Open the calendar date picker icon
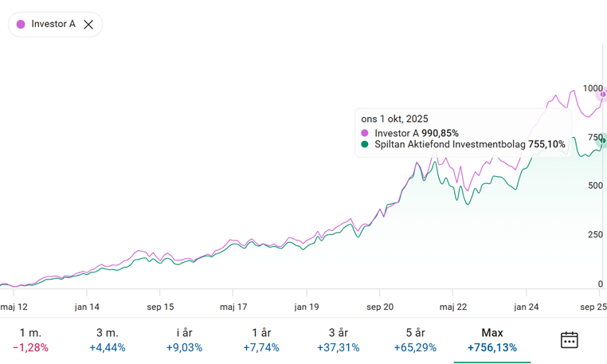 569,340
